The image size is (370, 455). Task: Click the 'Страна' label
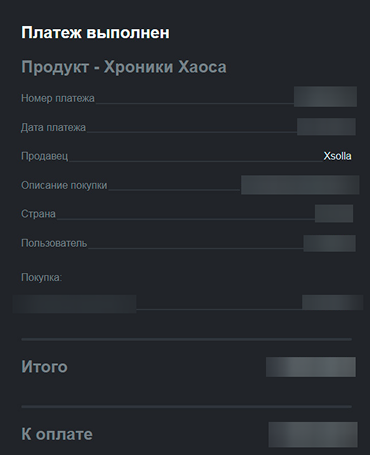[38, 214]
